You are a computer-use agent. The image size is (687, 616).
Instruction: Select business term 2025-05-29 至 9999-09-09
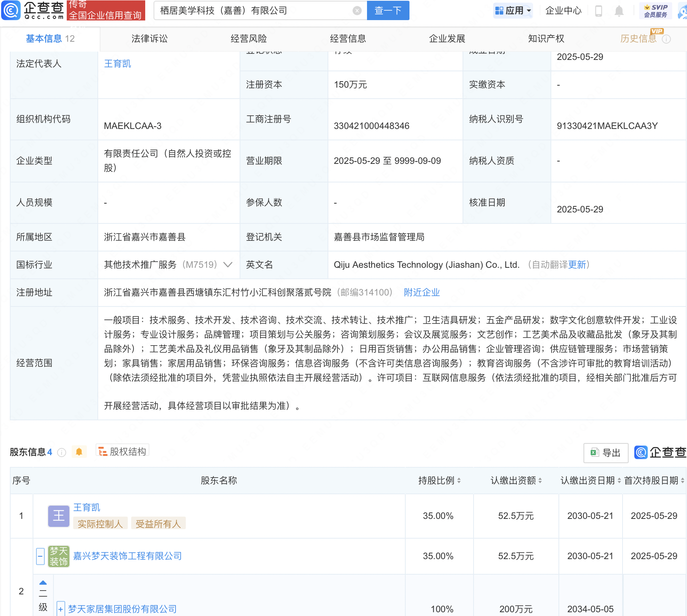[x=387, y=161]
